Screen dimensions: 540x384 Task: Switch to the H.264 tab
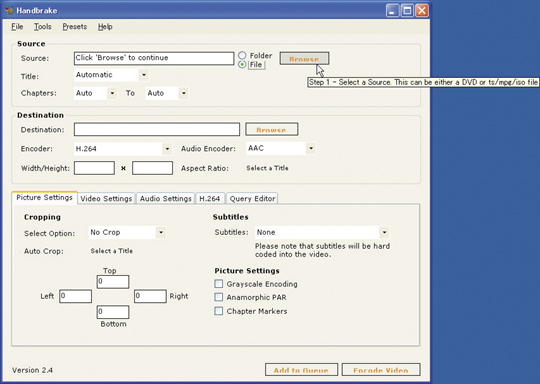(x=210, y=199)
